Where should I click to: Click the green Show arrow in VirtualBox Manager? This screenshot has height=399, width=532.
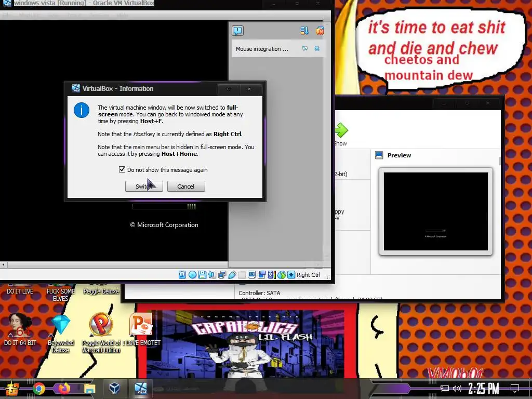tap(341, 130)
